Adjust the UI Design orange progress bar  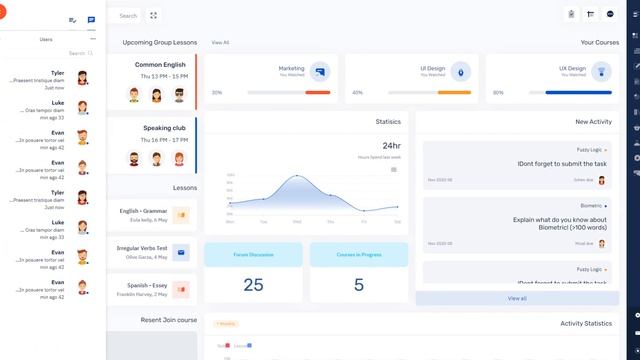click(x=454, y=93)
